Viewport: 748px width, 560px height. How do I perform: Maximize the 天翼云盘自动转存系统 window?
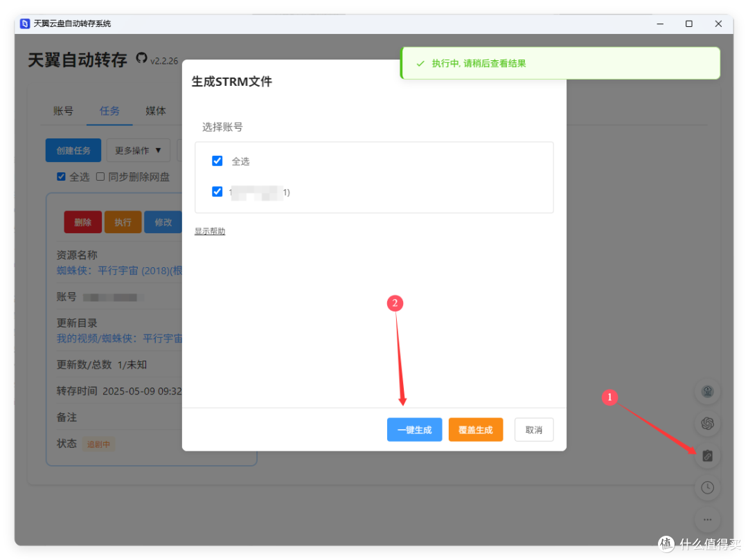689,24
